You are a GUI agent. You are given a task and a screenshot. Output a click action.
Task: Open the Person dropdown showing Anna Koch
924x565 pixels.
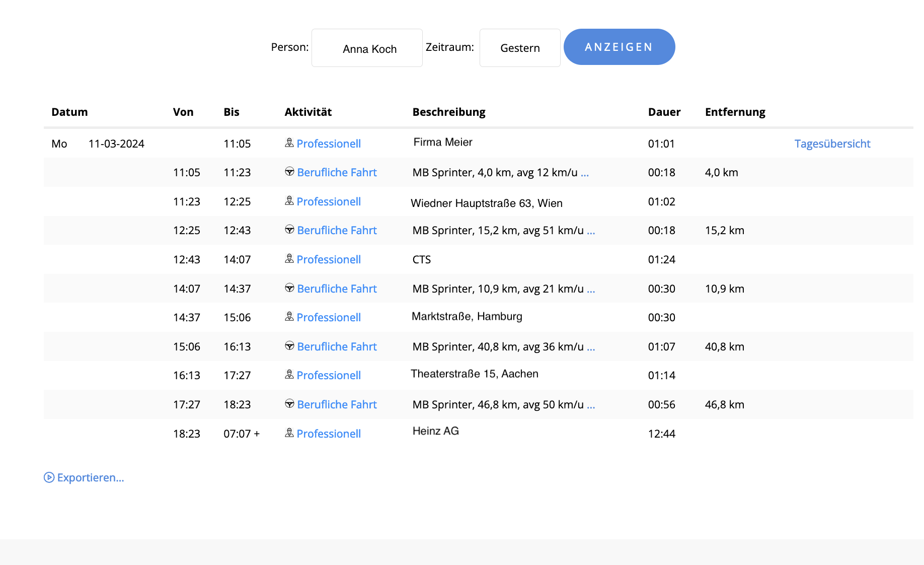pos(367,48)
